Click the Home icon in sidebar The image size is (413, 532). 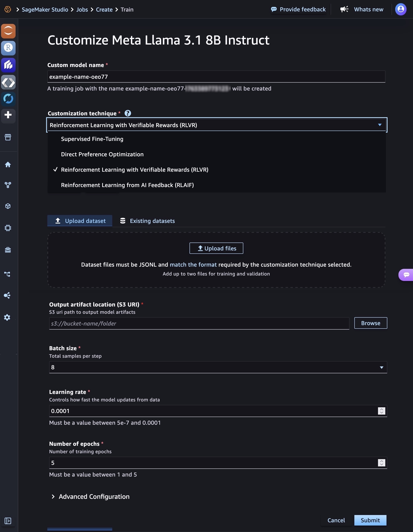(8, 165)
